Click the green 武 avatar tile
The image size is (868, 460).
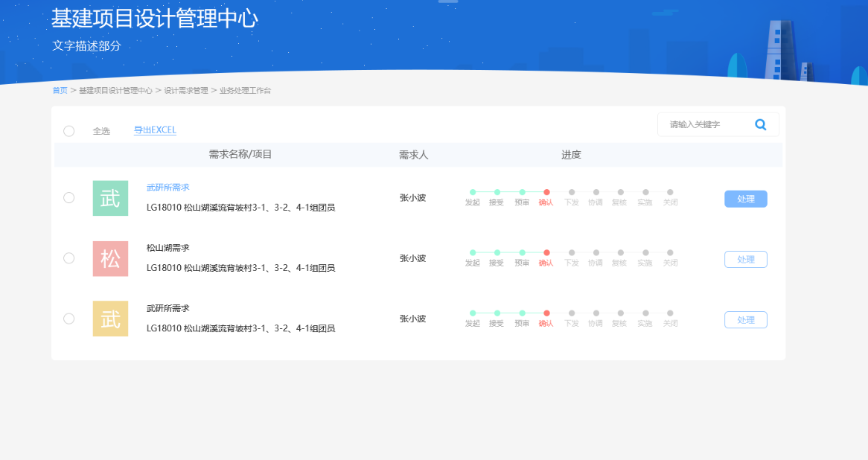110,198
